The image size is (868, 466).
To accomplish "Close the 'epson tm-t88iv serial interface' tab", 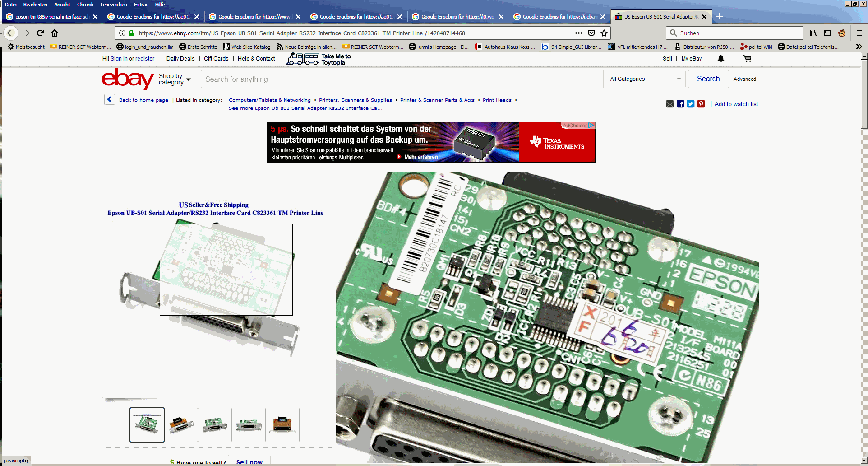I will pos(95,17).
